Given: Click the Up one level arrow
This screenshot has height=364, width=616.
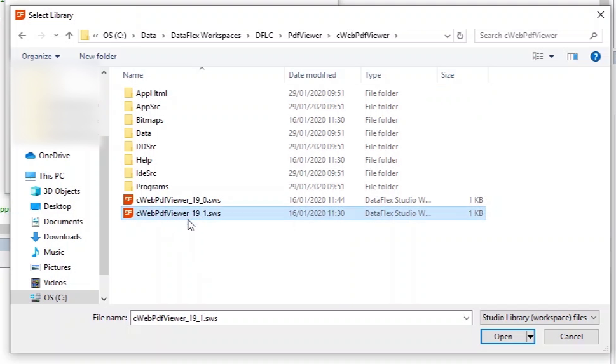Looking at the screenshot, I should coord(69,36).
